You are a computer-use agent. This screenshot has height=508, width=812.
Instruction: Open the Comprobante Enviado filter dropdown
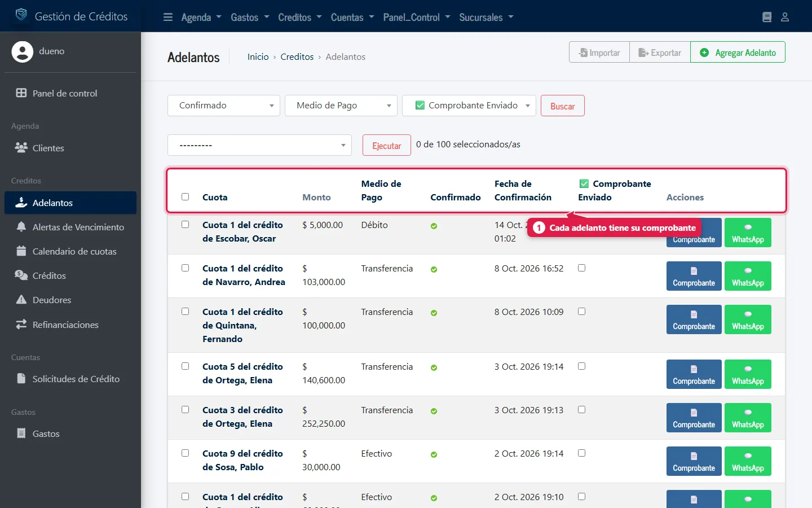pyautogui.click(x=469, y=106)
